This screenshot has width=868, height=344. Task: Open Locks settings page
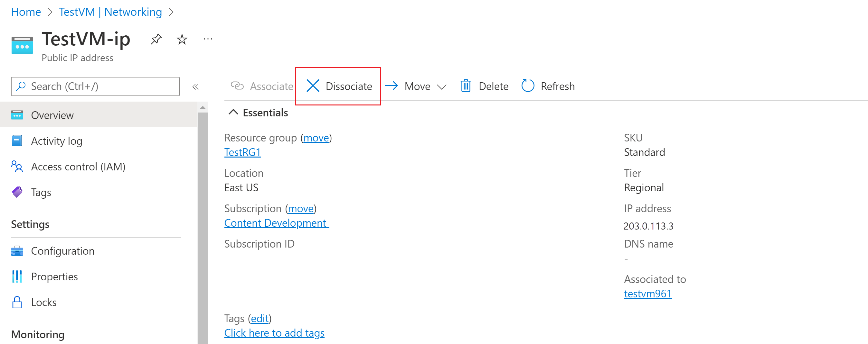[x=99, y=302]
